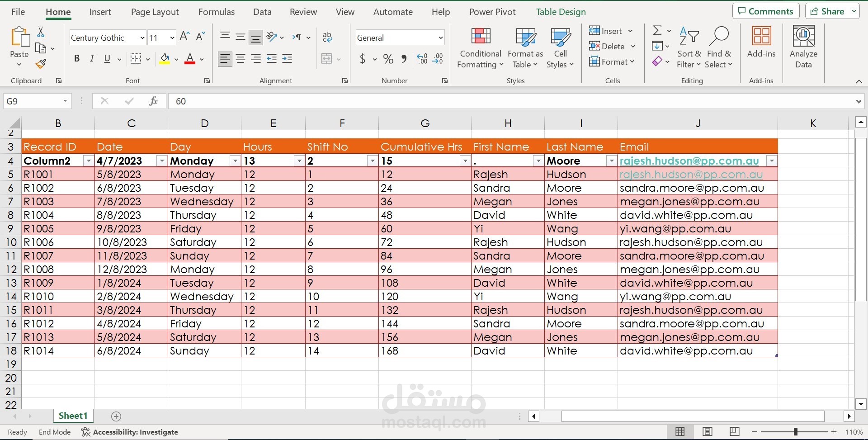This screenshot has height=440, width=868.
Task: Click the Decrease Indent icon
Action: point(272,59)
